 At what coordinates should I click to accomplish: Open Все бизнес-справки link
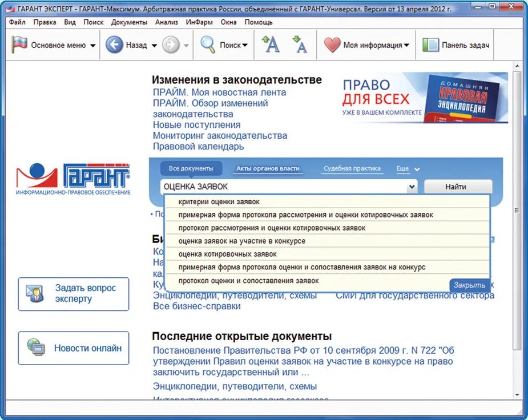click(x=197, y=306)
